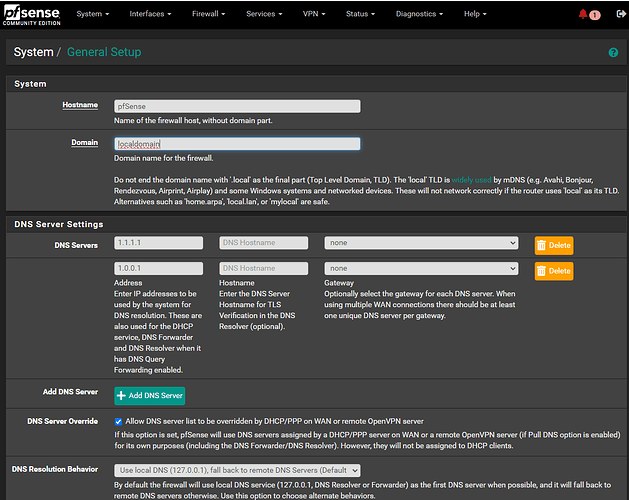Click the Hostname field label
Viewport: 629px width, 500px height.
click(80, 105)
